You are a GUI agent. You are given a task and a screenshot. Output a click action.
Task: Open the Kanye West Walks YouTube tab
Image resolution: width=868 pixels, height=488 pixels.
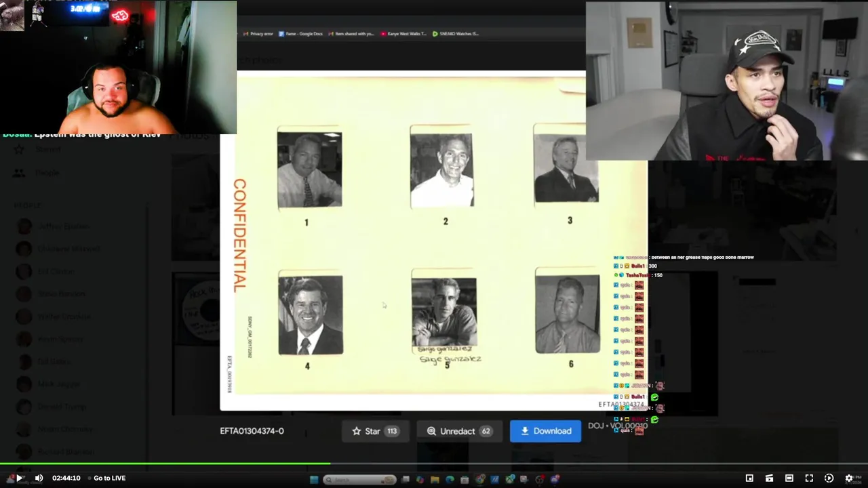(403, 33)
